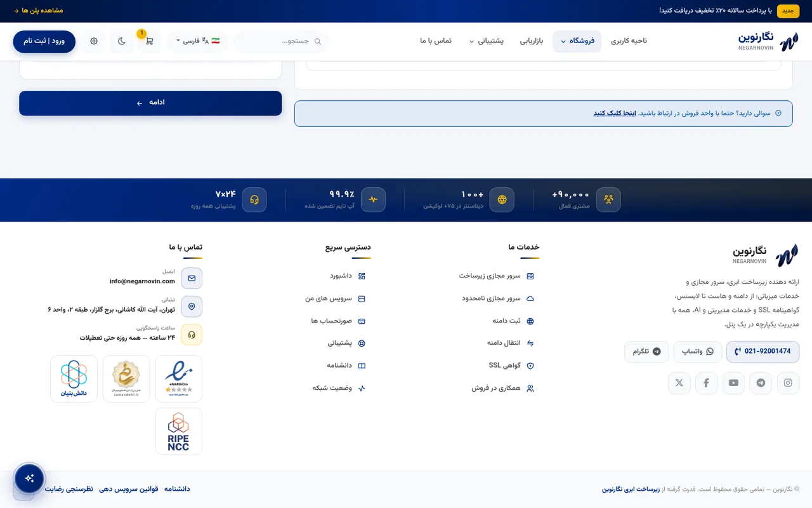Screen dimensions: 812x508
Task: Click the واتساپ button
Action: click(698, 352)
